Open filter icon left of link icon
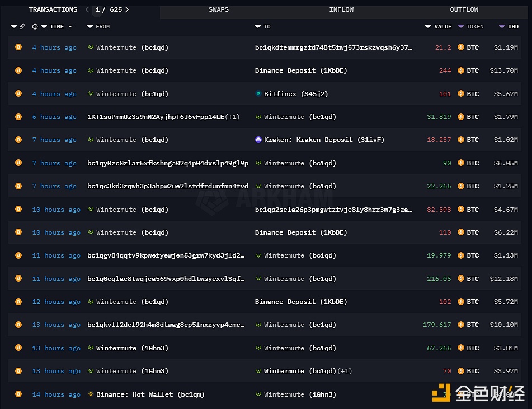The image size is (532, 409). pyautogui.click(x=13, y=26)
